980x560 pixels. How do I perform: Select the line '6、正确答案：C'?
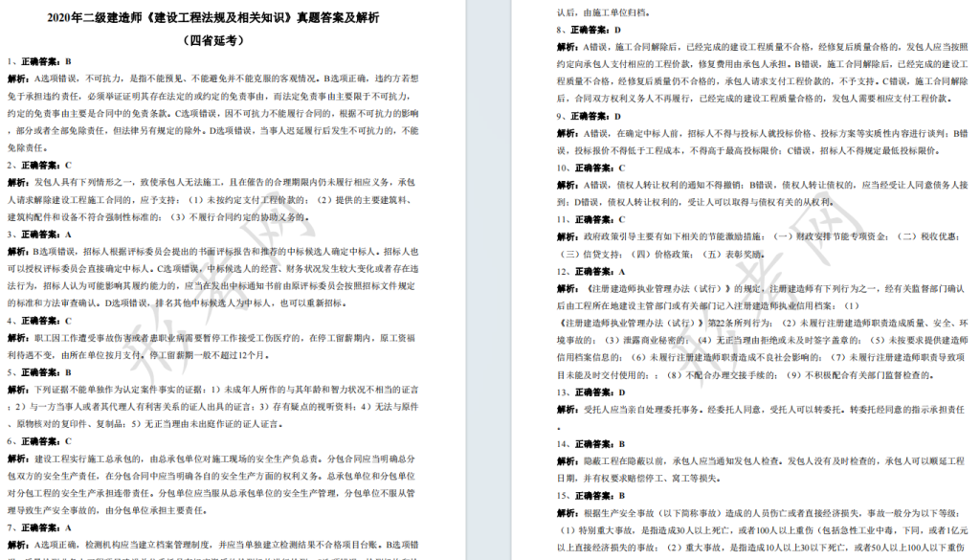pos(39,441)
